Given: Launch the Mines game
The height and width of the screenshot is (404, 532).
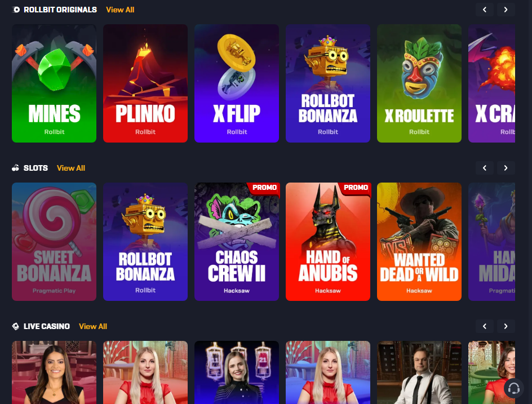Looking at the screenshot, I should [x=54, y=83].
